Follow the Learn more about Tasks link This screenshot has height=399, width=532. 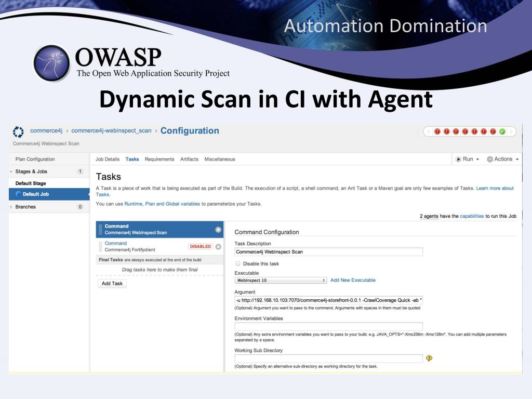tap(495, 188)
